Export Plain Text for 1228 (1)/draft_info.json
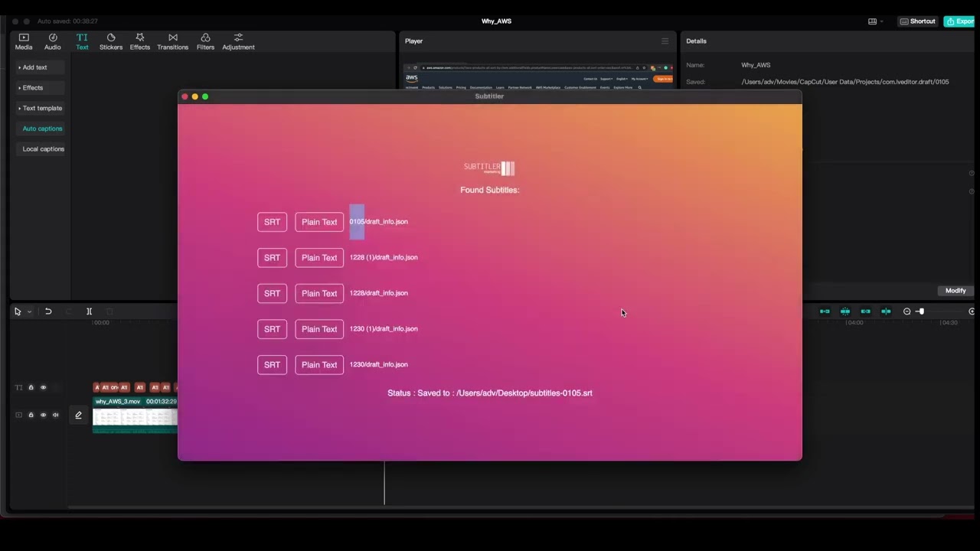 click(x=319, y=258)
